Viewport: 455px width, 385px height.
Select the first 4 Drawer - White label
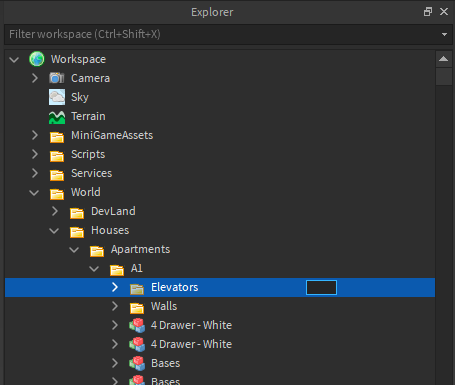click(x=191, y=325)
